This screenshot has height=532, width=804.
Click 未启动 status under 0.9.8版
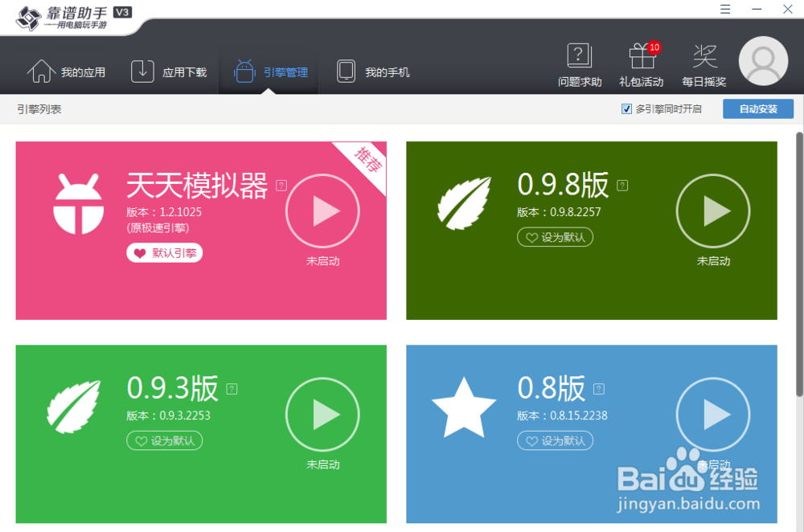713,261
